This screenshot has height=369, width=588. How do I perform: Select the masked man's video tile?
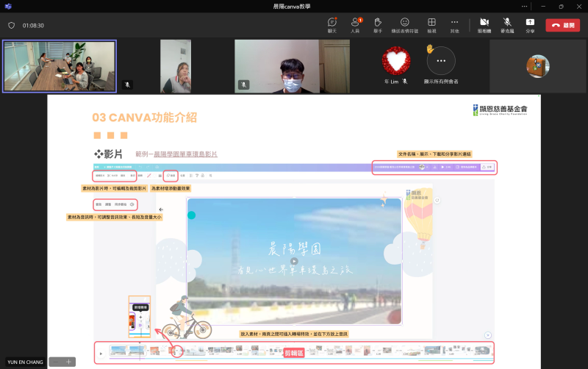pyautogui.click(x=292, y=66)
